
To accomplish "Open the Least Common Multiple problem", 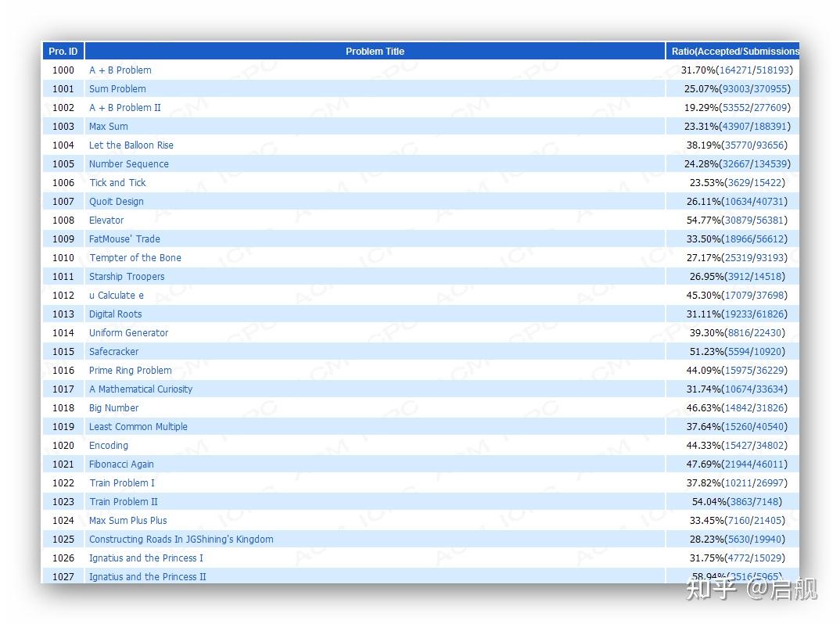I will (138, 426).
